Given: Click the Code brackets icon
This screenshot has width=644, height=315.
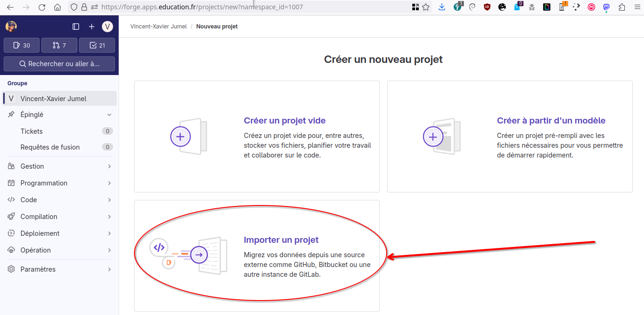Looking at the screenshot, I should pos(11,200).
